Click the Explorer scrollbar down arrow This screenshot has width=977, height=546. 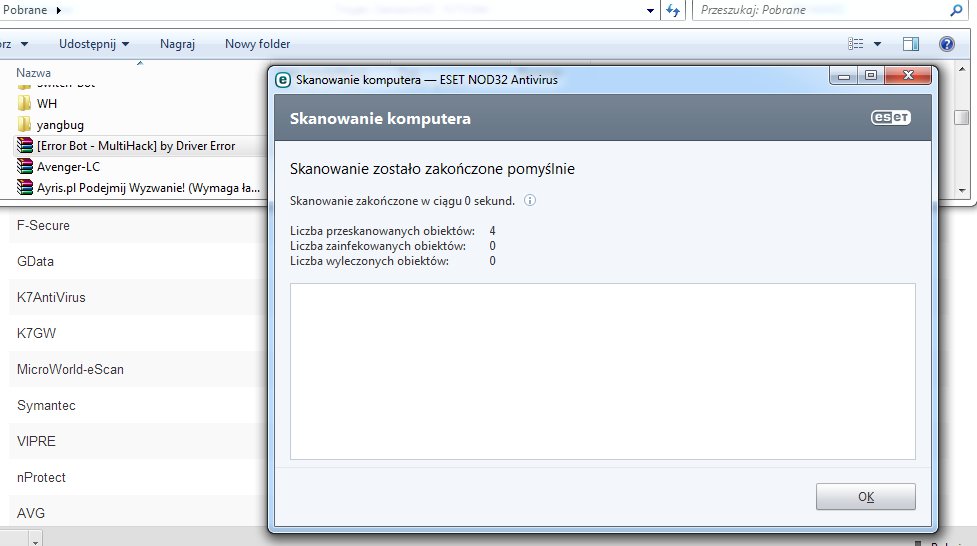pos(962,190)
